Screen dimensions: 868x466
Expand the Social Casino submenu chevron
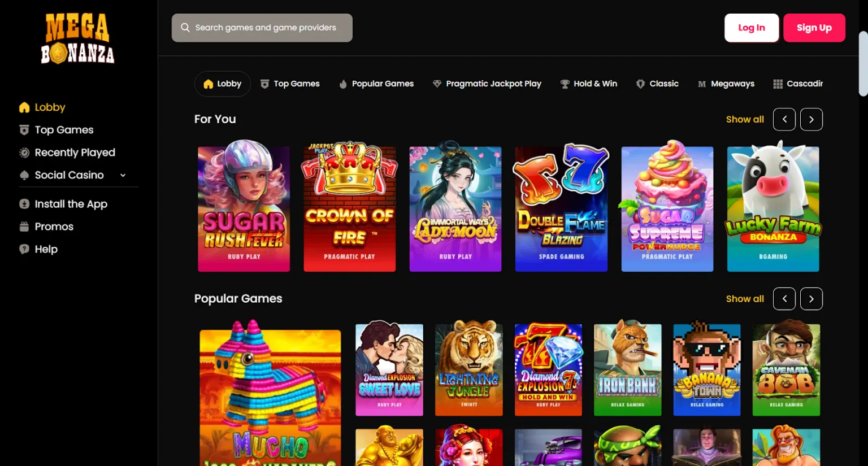tap(123, 175)
